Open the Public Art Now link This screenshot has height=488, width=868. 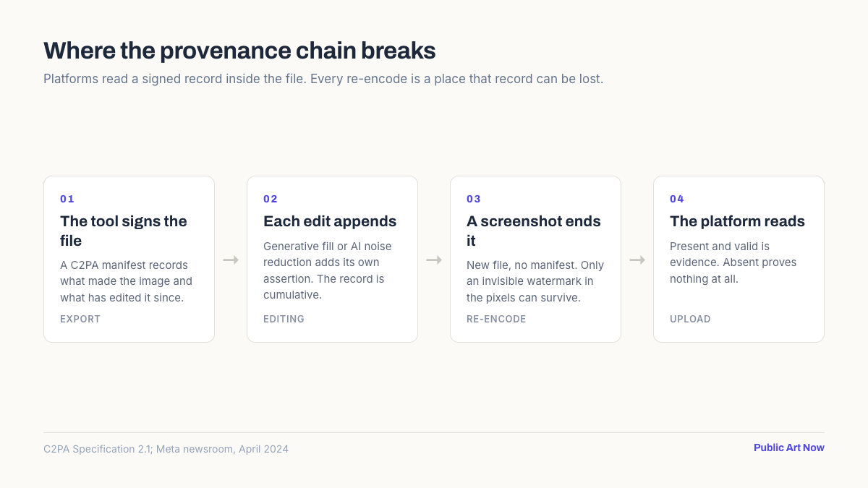click(789, 448)
